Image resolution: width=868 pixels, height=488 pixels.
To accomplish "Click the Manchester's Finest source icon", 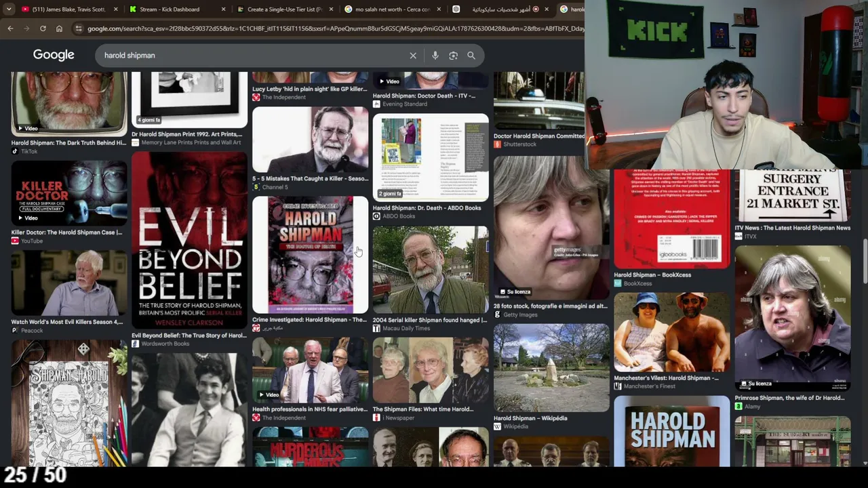I will tap(618, 386).
